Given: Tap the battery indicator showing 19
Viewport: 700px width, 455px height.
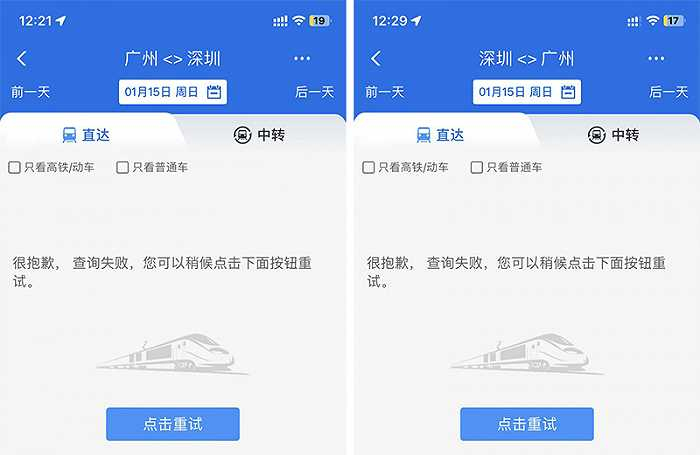Looking at the screenshot, I should [x=320, y=21].
